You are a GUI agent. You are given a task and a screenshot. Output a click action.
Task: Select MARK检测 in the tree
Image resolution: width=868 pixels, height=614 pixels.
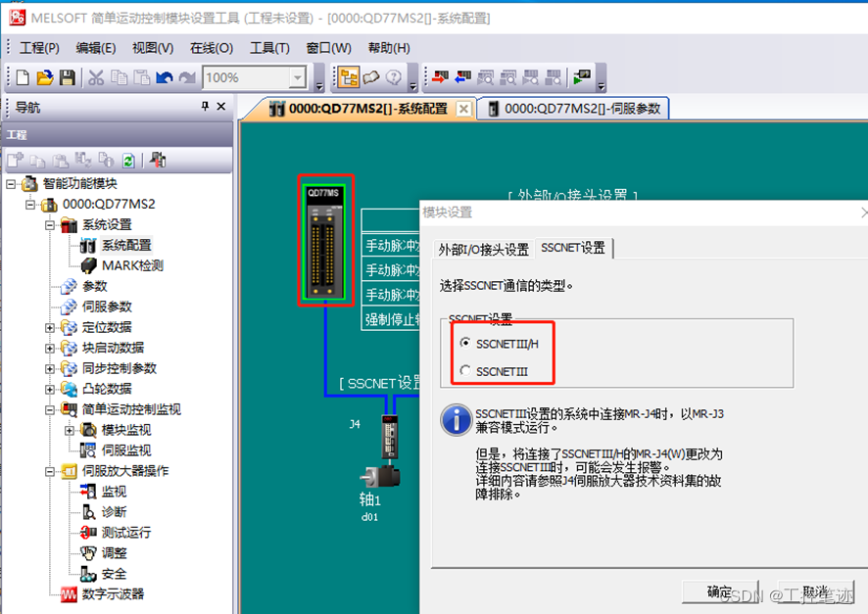(x=132, y=265)
